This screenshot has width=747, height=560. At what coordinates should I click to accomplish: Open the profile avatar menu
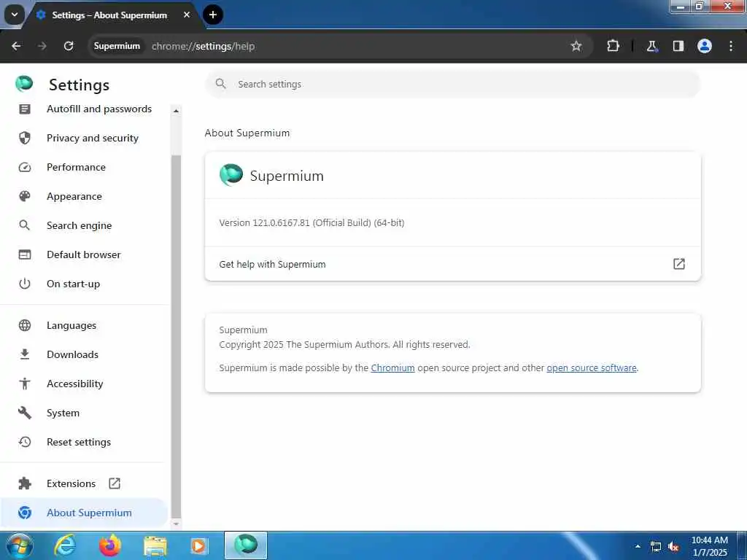705,46
